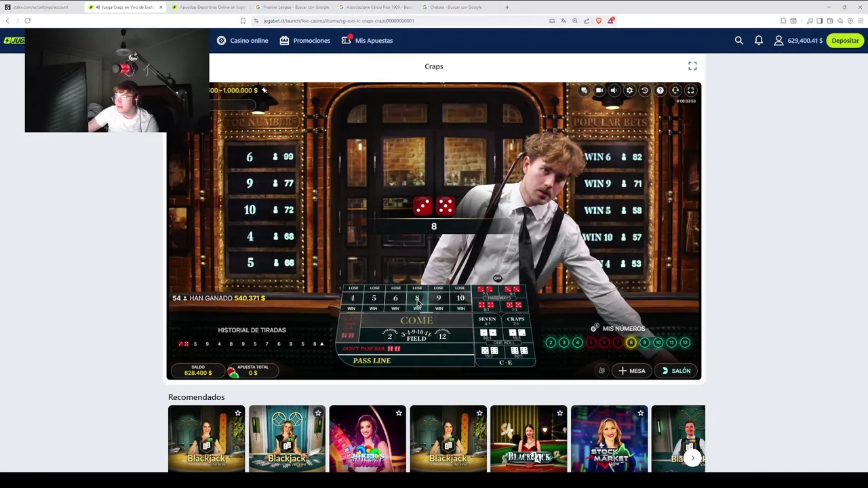Switch to Associazione Calcio Pisa tab

coord(376,7)
